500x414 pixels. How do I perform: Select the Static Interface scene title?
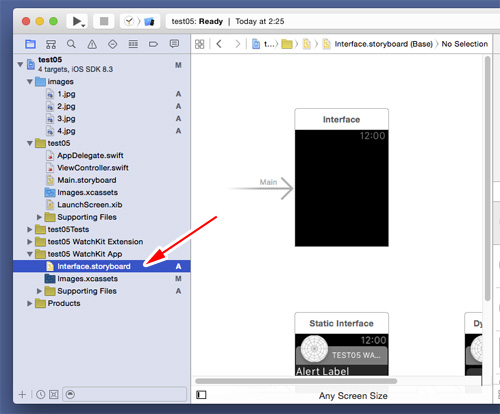[341, 323]
